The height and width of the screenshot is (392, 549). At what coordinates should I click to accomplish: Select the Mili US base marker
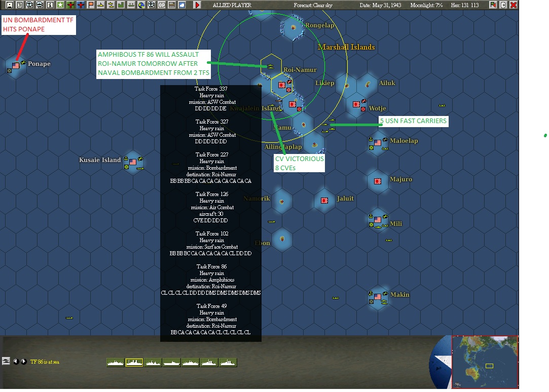pyautogui.click(x=378, y=220)
